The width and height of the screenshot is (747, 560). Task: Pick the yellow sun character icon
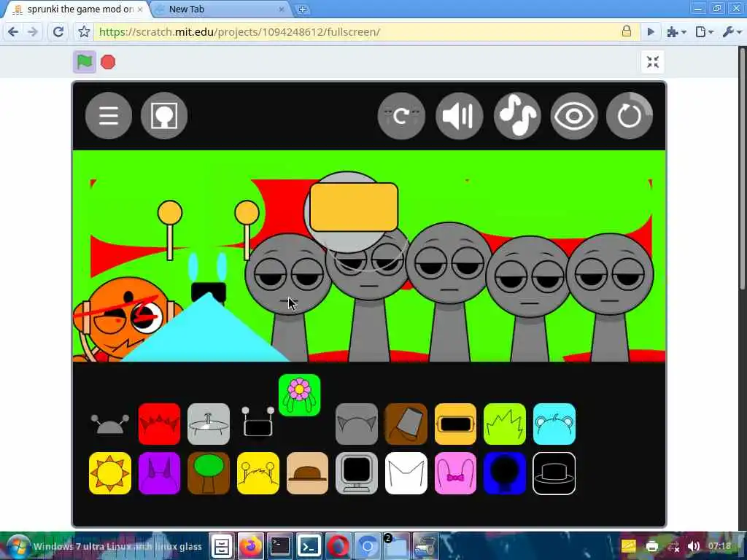click(110, 473)
